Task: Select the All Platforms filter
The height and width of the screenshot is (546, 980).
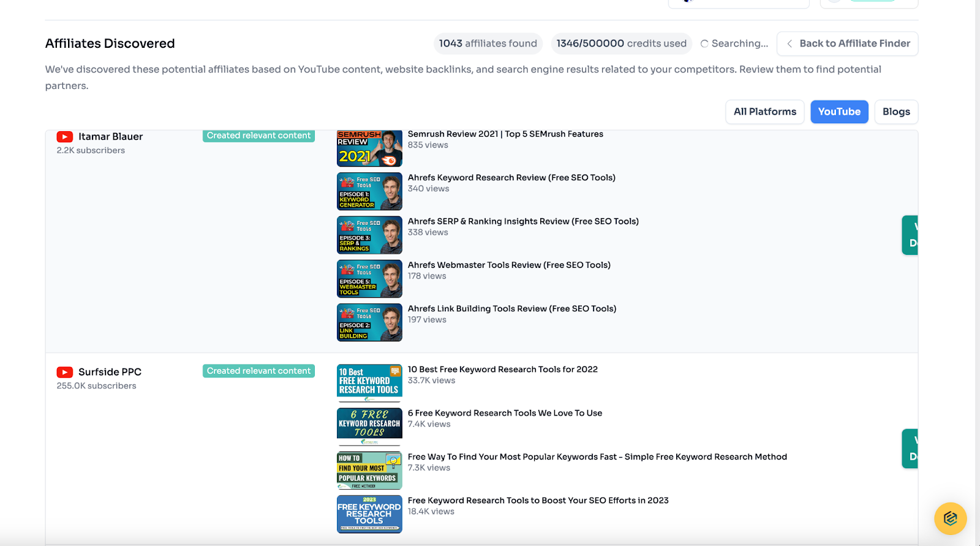Action: (x=765, y=112)
